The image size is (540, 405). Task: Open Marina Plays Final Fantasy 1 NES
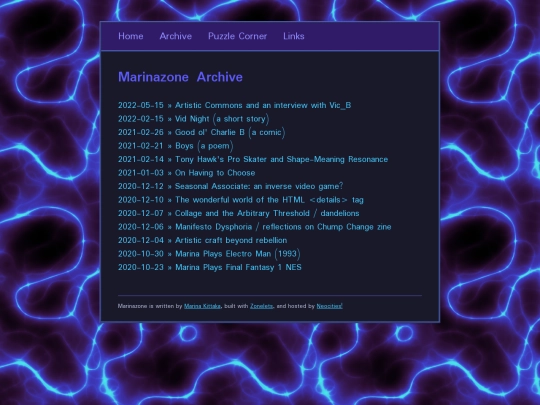point(238,267)
